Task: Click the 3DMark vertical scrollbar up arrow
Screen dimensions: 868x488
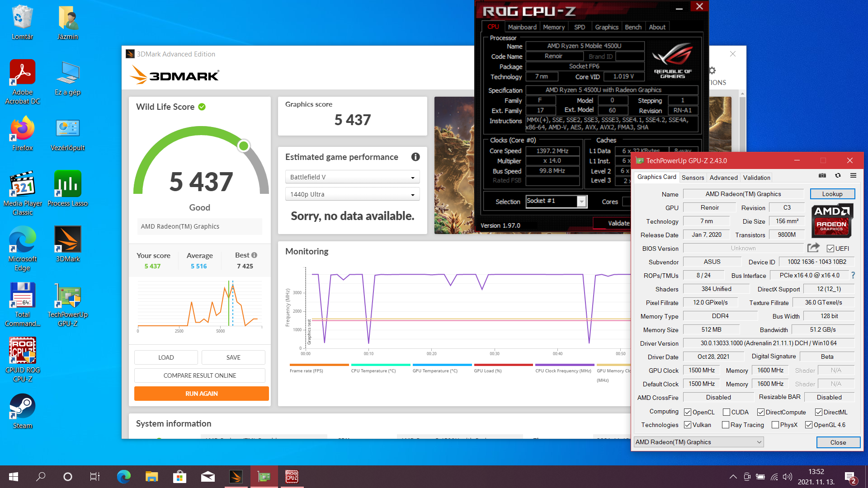Action: (742, 94)
